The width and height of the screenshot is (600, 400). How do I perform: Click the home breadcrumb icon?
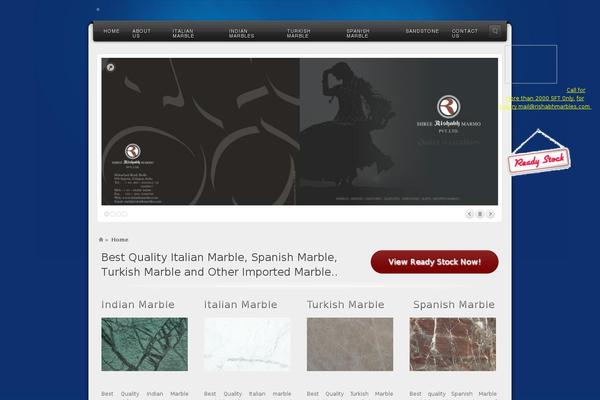click(x=101, y=240)
